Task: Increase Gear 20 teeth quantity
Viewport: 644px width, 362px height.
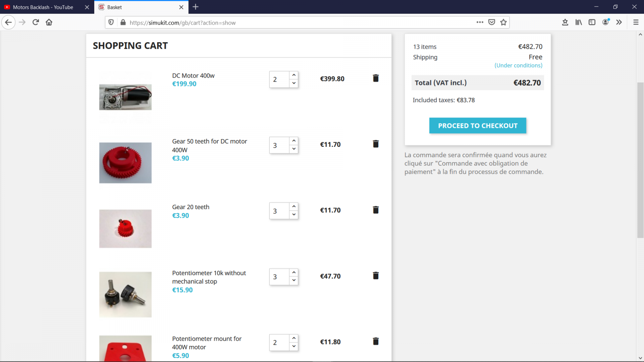Action: [x=294, y=207]
